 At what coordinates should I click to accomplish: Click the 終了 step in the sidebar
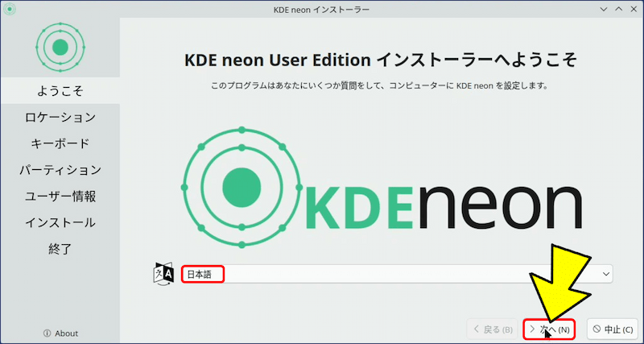pos(60,249)
